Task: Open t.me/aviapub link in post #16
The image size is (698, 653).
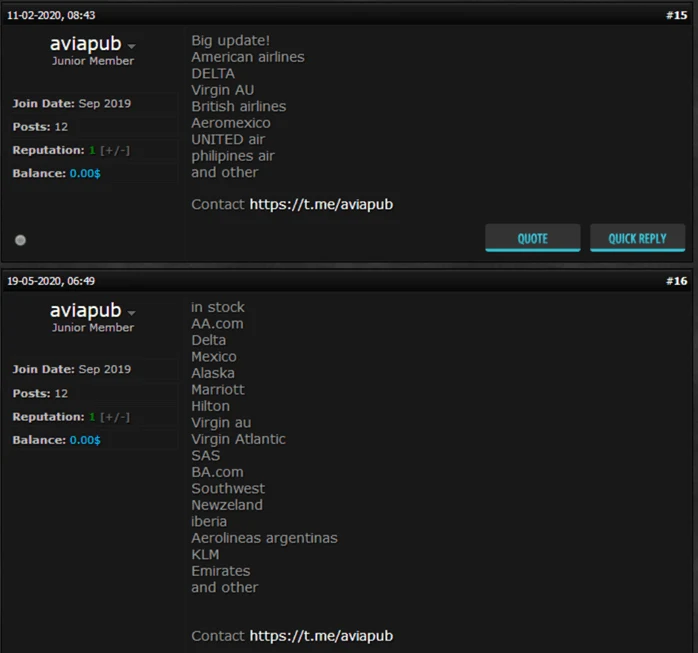Action: [x=321, y=636]
